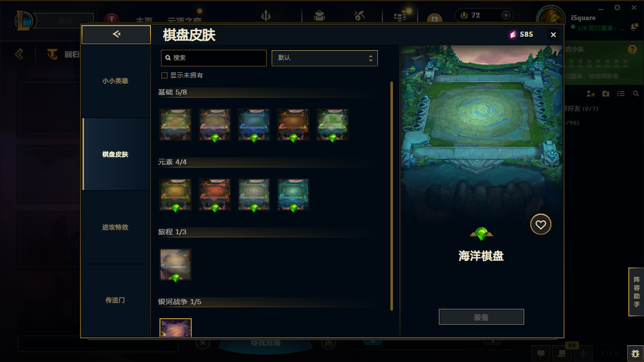Open the 阵容助手 side panel button
The image size is (644, 362).
(x=636, y=292)
